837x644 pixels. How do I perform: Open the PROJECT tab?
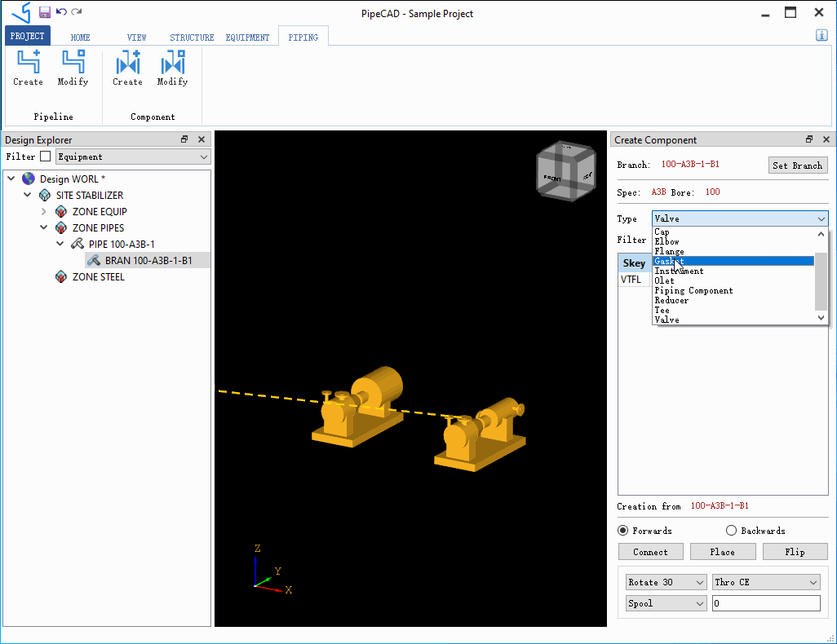pyautogui.click(x=27, y=36)
